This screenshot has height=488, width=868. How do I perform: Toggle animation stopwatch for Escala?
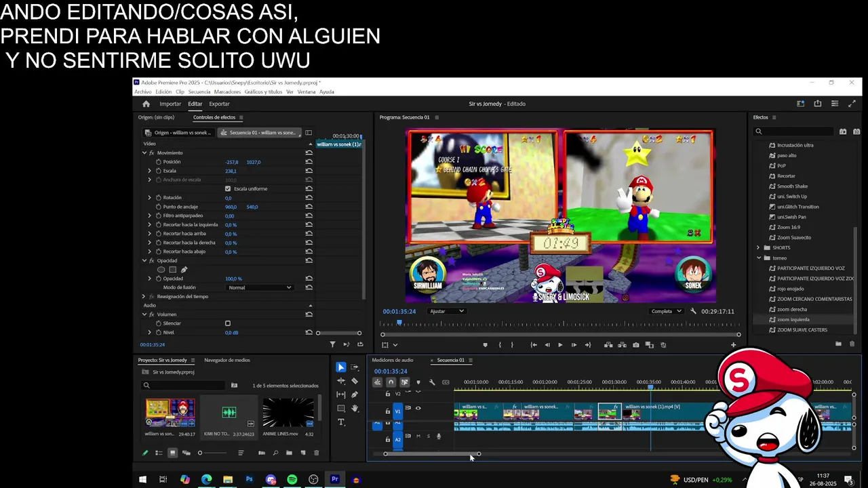[x=159, y=171]
